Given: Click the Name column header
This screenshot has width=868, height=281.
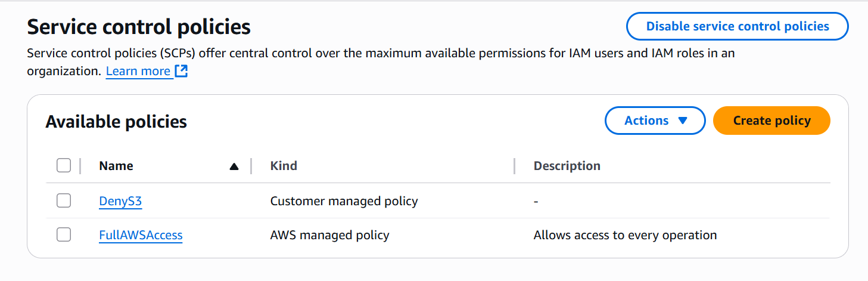Looking at the screenshot, I should coord(116,166).
